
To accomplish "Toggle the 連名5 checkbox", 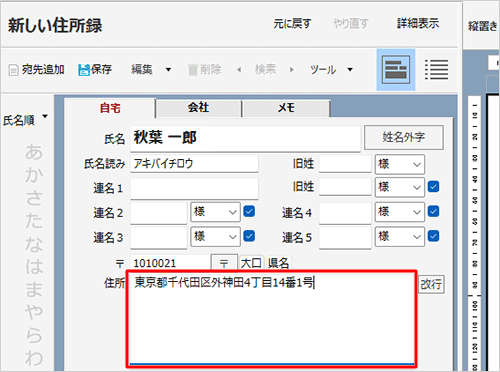I will coord(433,236).
